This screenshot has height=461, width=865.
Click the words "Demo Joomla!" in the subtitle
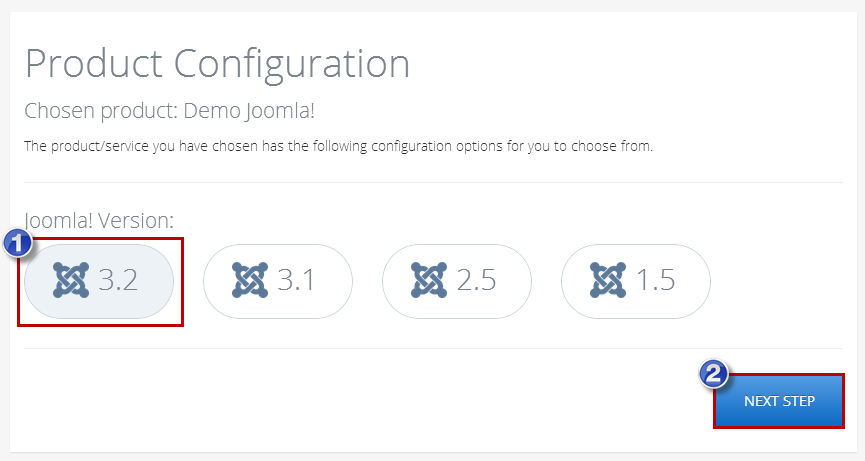pyautogui.click(x=249, y=111)
